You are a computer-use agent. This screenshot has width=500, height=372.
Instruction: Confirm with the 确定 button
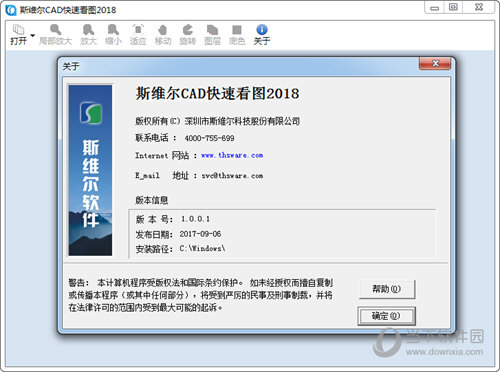(x=386, y=316)
